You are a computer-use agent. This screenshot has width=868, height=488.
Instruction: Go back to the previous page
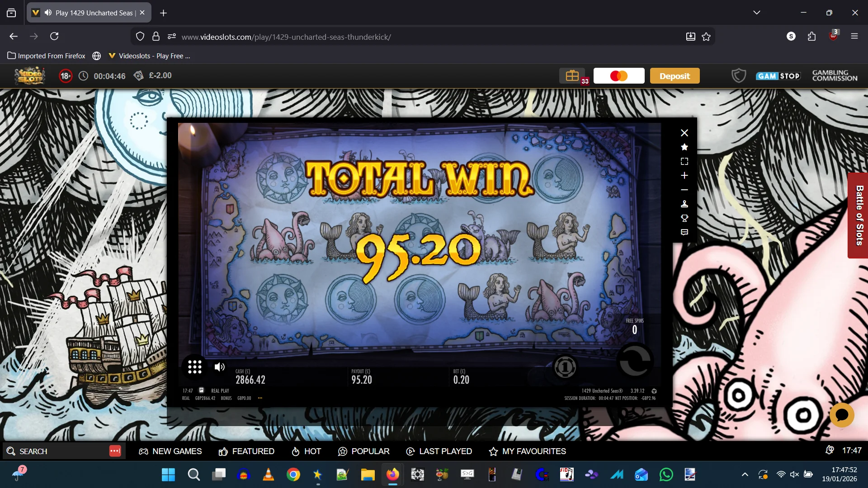tap(14, 36)
